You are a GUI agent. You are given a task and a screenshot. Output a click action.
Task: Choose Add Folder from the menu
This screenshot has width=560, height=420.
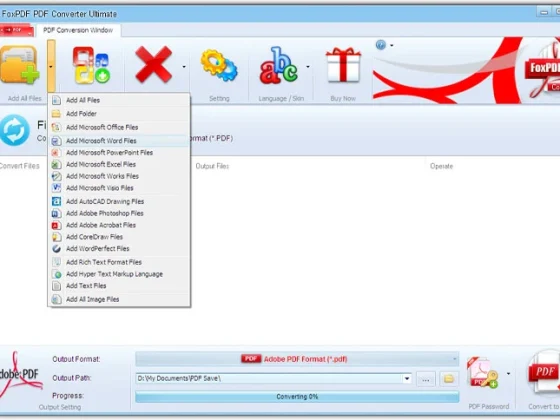118,114
